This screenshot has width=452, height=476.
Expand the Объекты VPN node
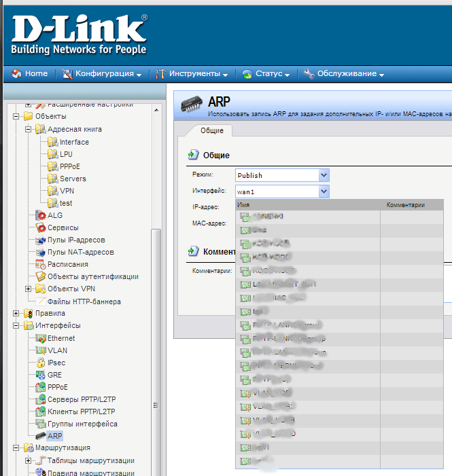[29, 289]
